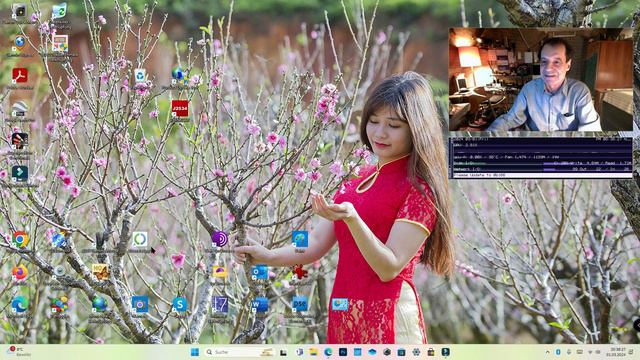Open the globe with orange shield shortcut
The width and height of the screenshot is (640, 360).
coord(20,43)
